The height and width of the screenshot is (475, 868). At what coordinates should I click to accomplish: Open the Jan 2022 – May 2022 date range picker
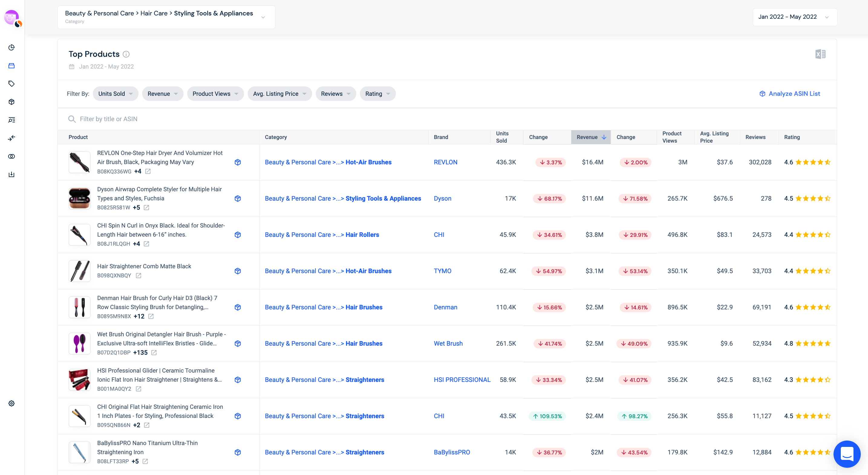coord(794,17)
